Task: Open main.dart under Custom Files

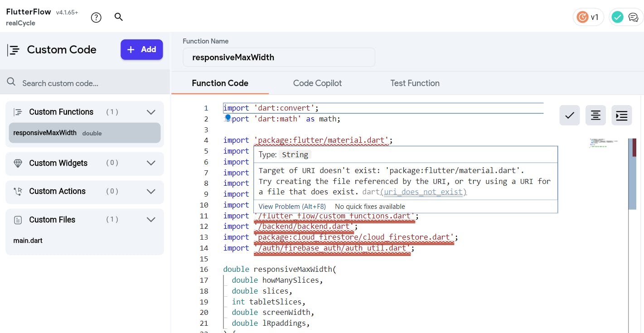Action: coord(28,241)
